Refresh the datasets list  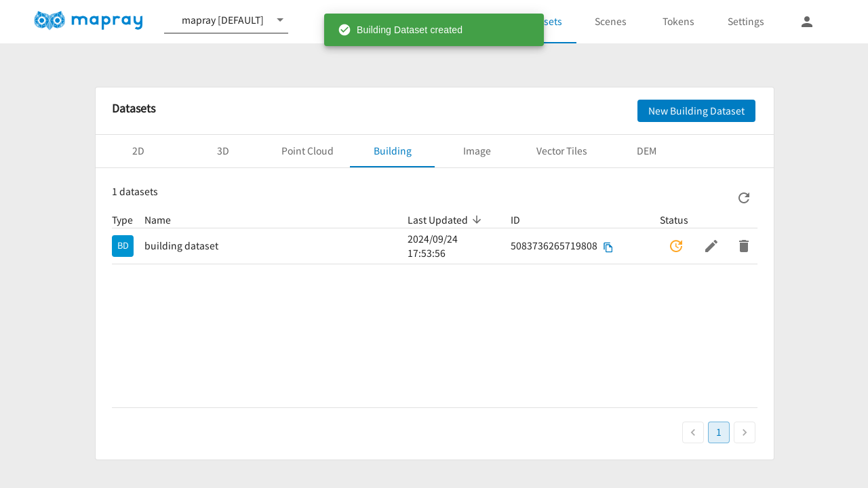pyautogui.click(x=743, y=198)
